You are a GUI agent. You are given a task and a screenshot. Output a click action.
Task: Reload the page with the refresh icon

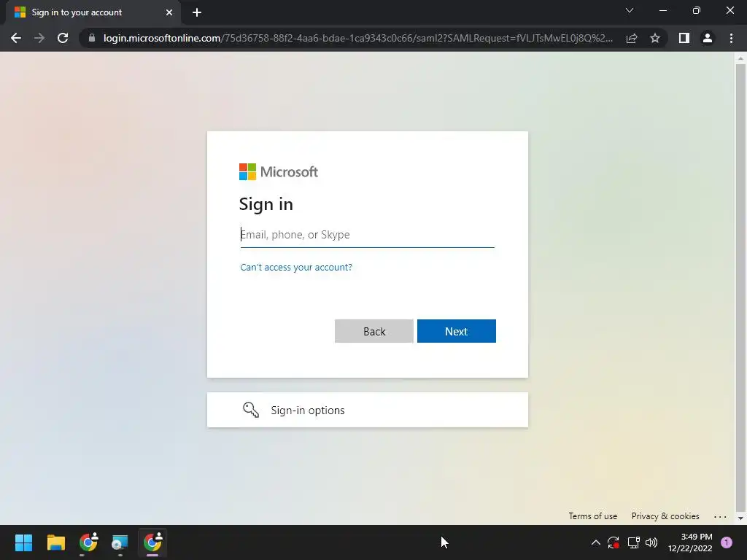[63, 38]
